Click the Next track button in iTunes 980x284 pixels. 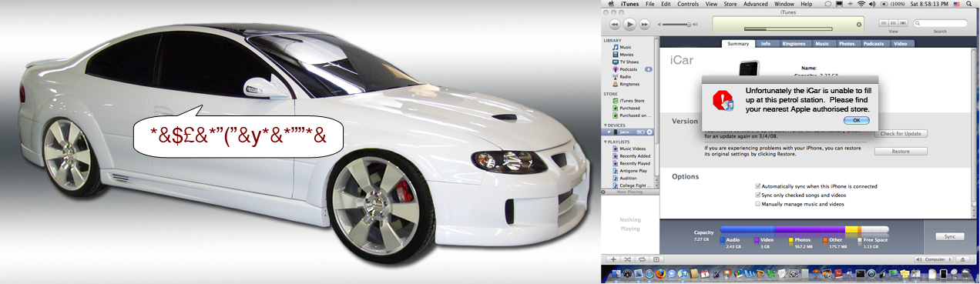click(645, 25)
